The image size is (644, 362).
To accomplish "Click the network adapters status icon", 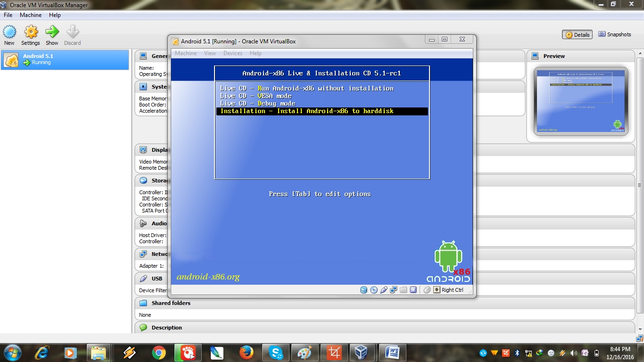I will pos(394,290).
